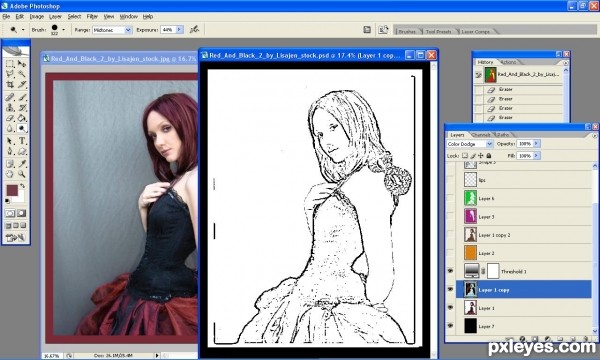The width and height of the screenshot is (600, 360).
Task: Select the Hand tool
Action: pyautogui.click(x=10, y=174)
